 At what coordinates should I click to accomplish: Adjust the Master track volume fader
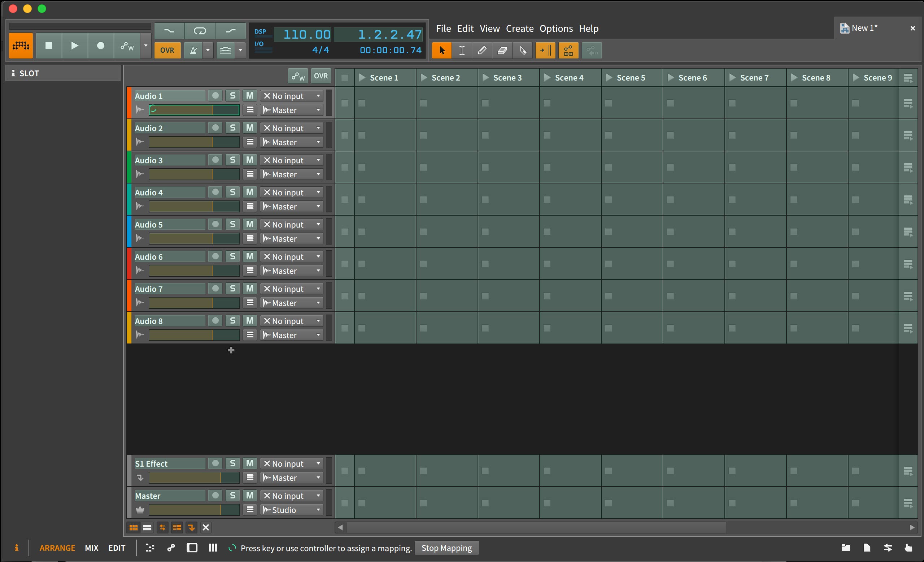[x=194, y=510]
